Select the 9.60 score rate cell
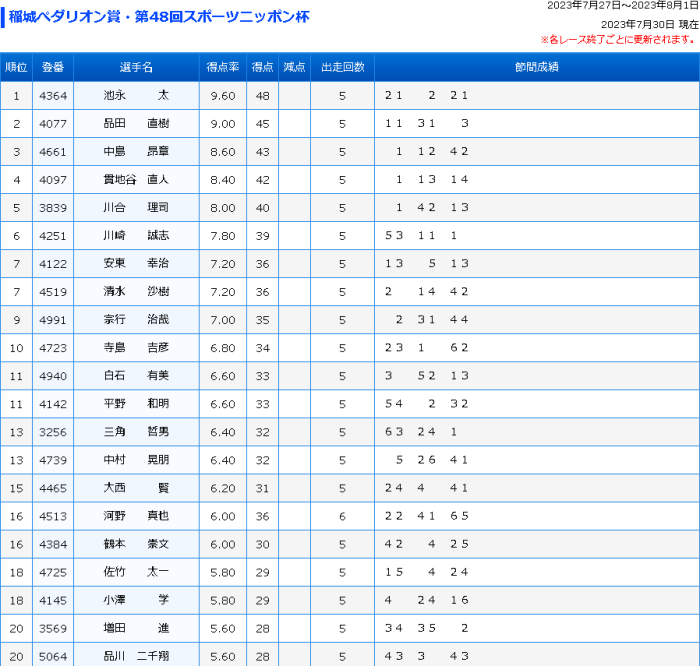The width and height of the screenshot is (700, 666). [x=223, y=96]
